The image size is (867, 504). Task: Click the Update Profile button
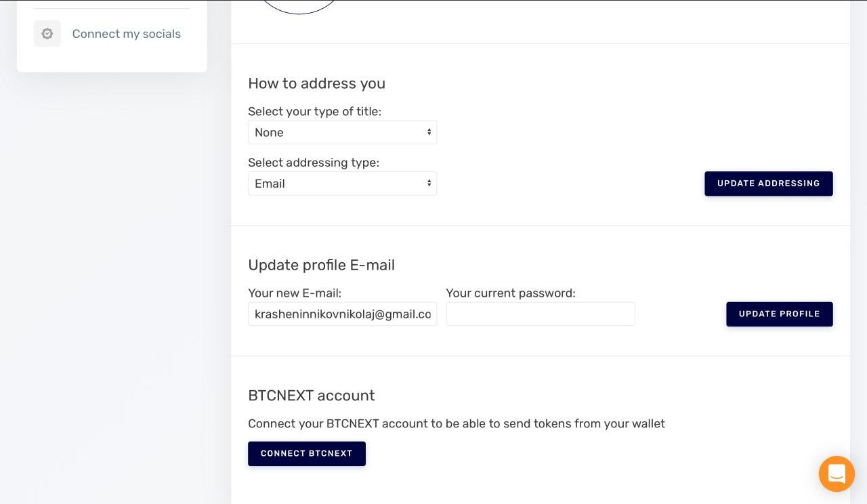pos(779,314)
